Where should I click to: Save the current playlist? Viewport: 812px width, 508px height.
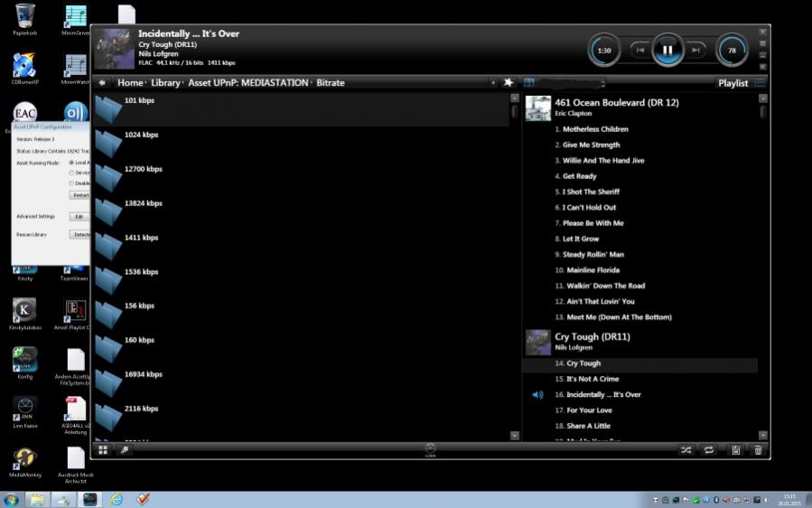pyautogui.click(x=736, y=449)
